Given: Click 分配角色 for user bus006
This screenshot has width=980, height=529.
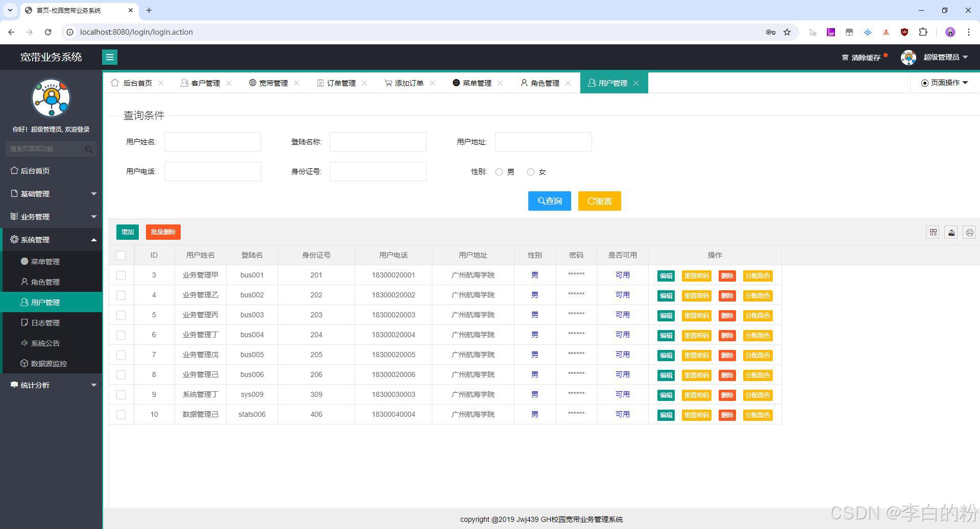Looking at the screenshot, I should point(758,375).
